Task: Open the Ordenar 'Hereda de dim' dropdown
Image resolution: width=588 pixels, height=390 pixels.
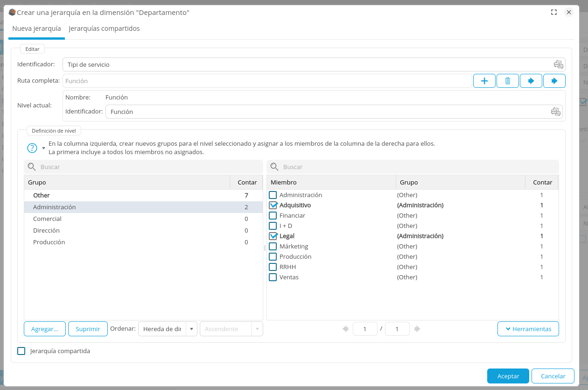Action: coord(191,329)
